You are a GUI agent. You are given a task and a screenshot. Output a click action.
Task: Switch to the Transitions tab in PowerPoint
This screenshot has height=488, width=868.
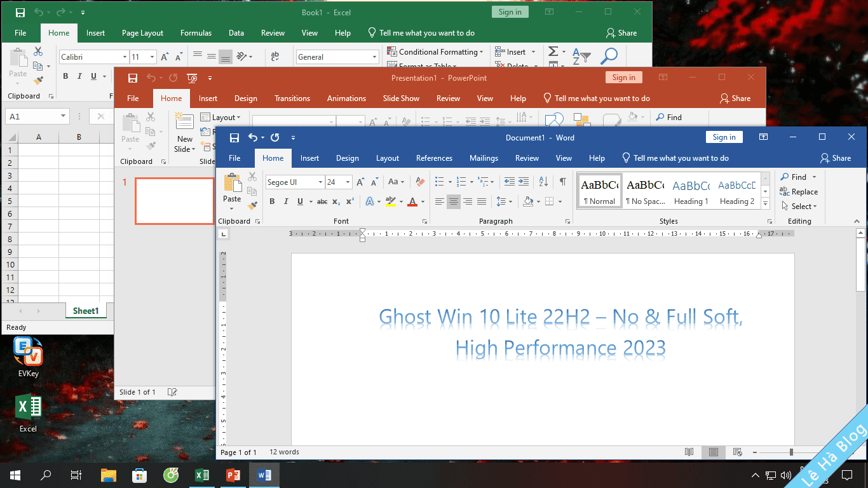(292, 98)
